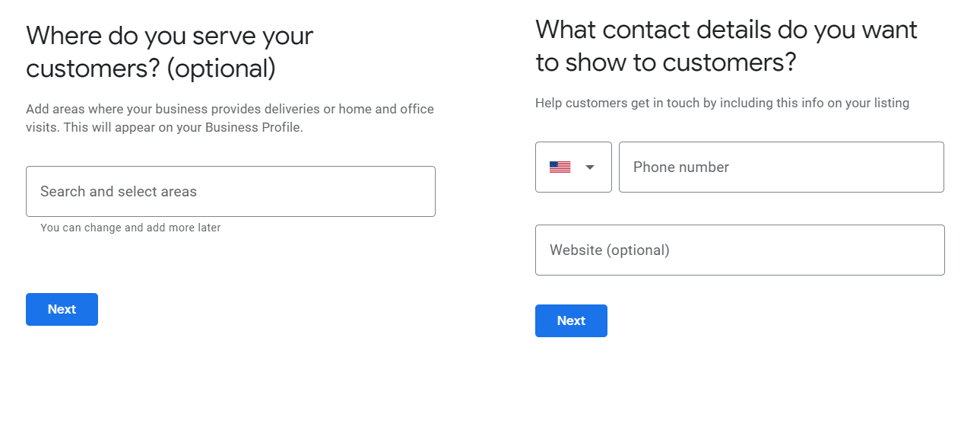Focus the Phone number field
Image resolution: width=980 pixels, height=427 pixels.
[x=782, y=167]
